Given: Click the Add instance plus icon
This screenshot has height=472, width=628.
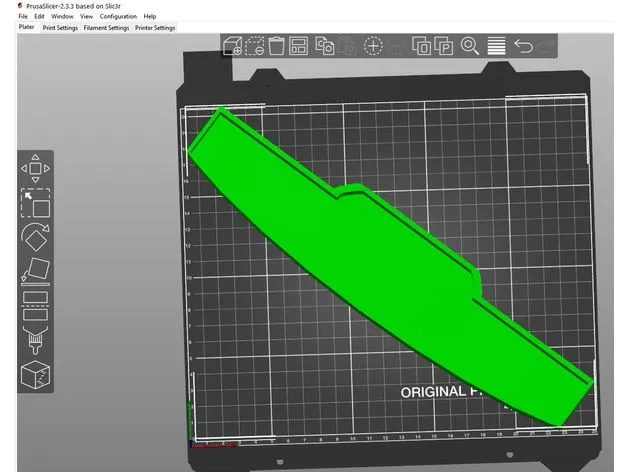Looking at the screenshot, I should (373, 46).
